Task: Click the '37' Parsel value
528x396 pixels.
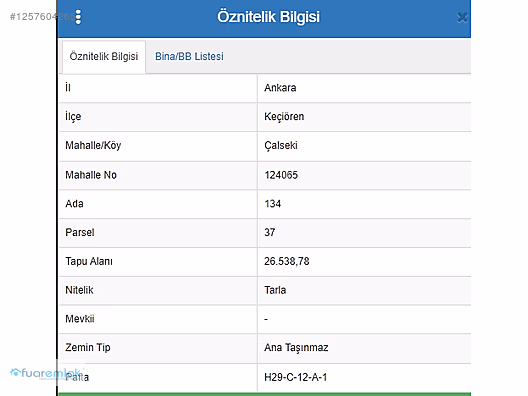Action: pos(270,232)
